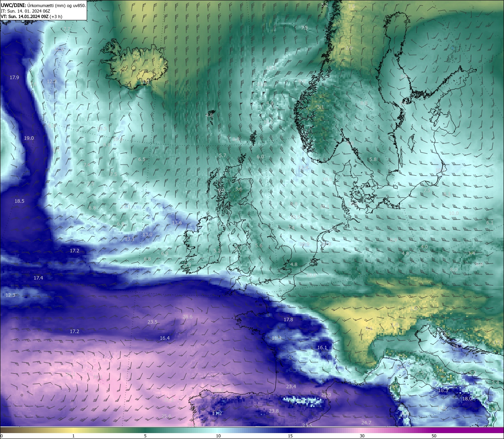This screenshot has height=439, width=504.
Task: Click the map value 3.6 over Scotland
Action: (239, 189)
